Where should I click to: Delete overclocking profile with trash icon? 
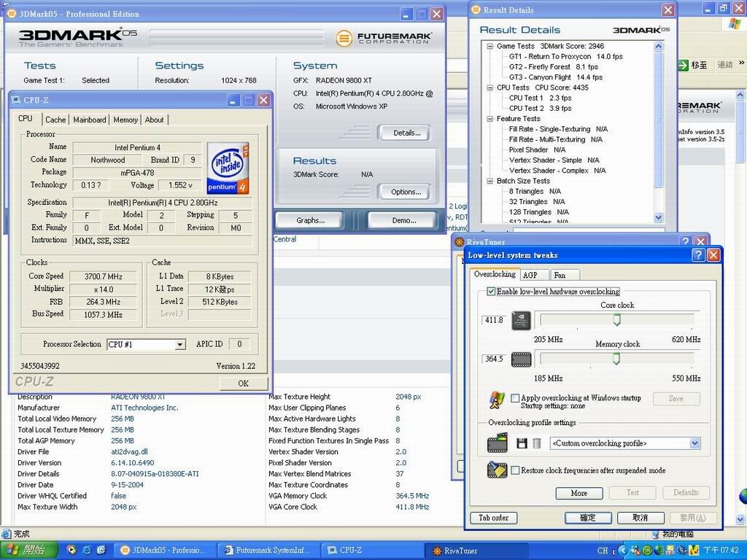coord(536,443)
